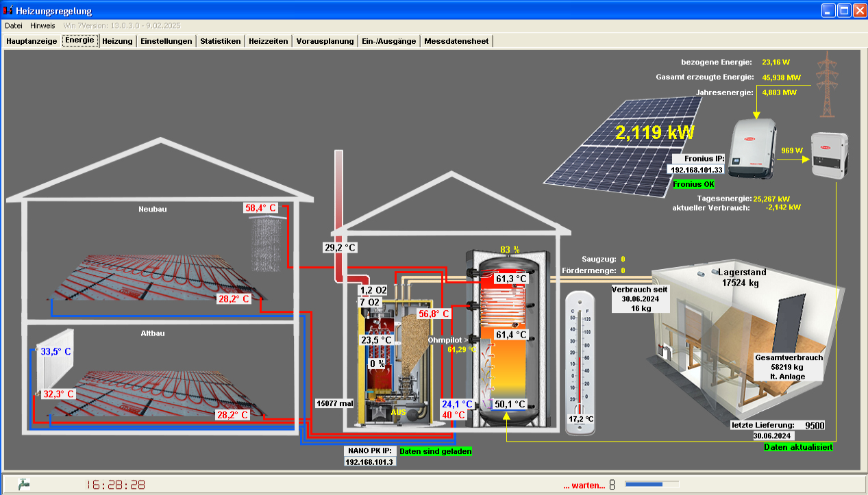Open the Hinweis menu
This screenshot has height=495, width=868.
[42, 25]
